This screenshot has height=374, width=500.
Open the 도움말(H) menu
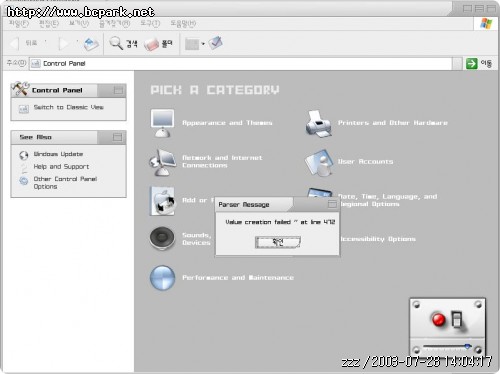[x=183, y=24]
